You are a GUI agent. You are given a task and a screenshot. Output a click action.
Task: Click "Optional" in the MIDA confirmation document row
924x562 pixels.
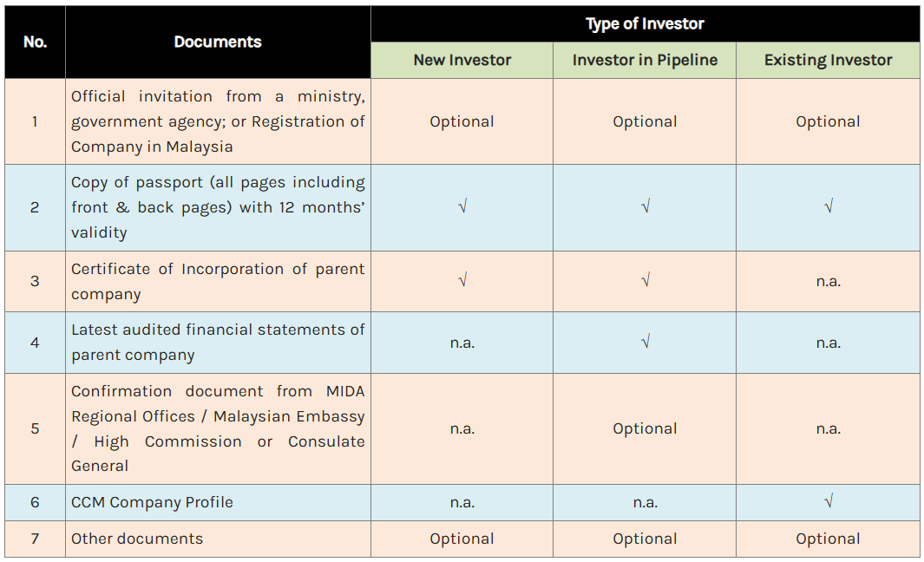(645, 428)
